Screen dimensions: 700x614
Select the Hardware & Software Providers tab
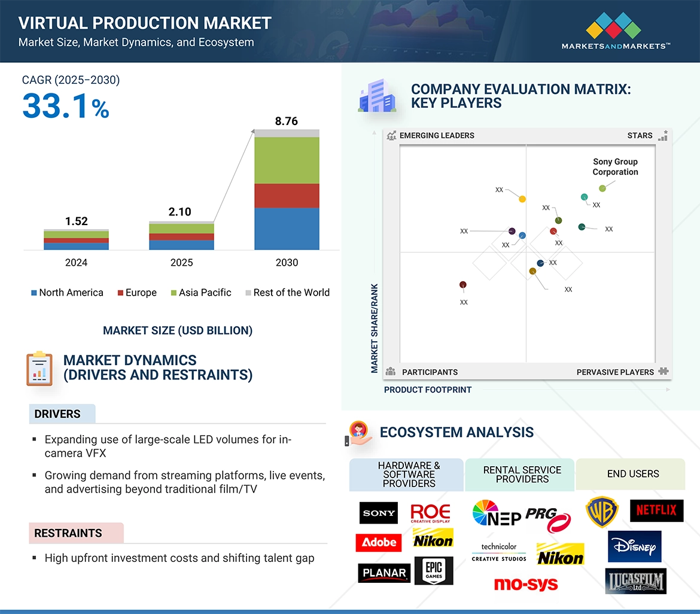[x=409, y=474]
